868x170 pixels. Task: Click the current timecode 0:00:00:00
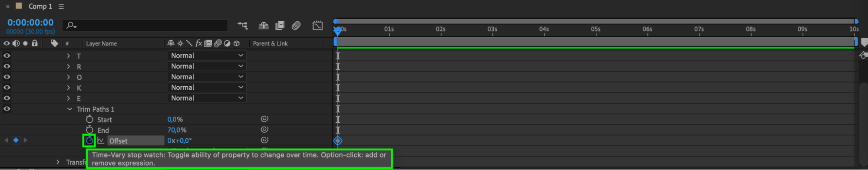(30, 23)
